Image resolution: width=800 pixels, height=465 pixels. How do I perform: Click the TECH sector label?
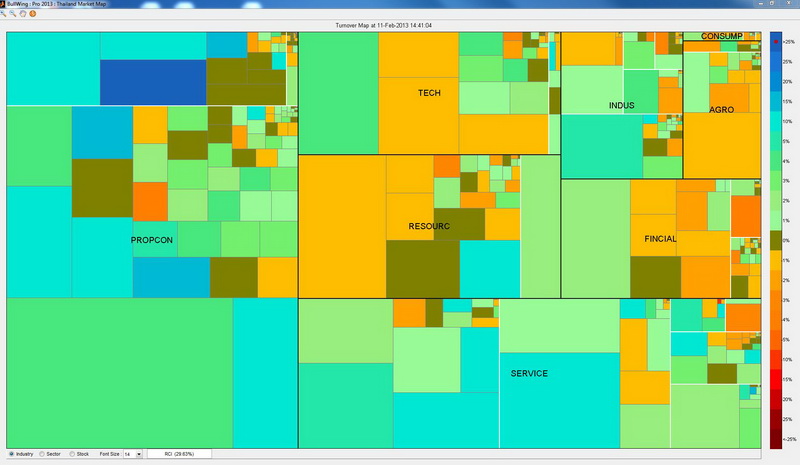click(429, 93)
